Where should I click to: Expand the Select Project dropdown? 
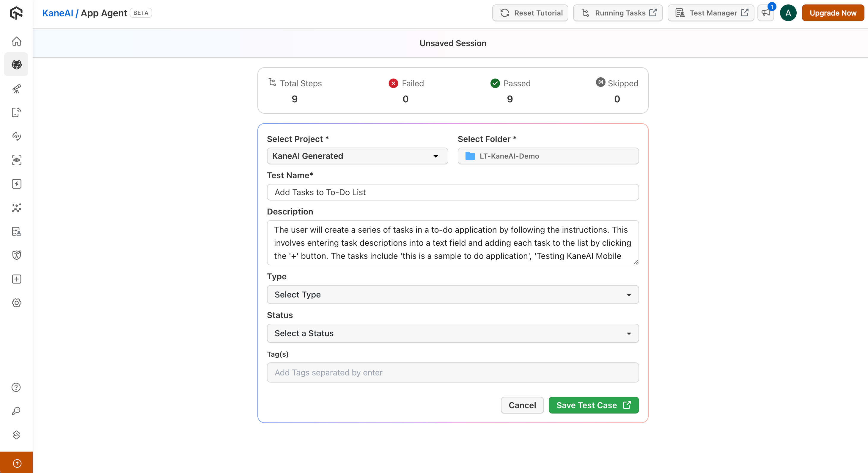357,156
